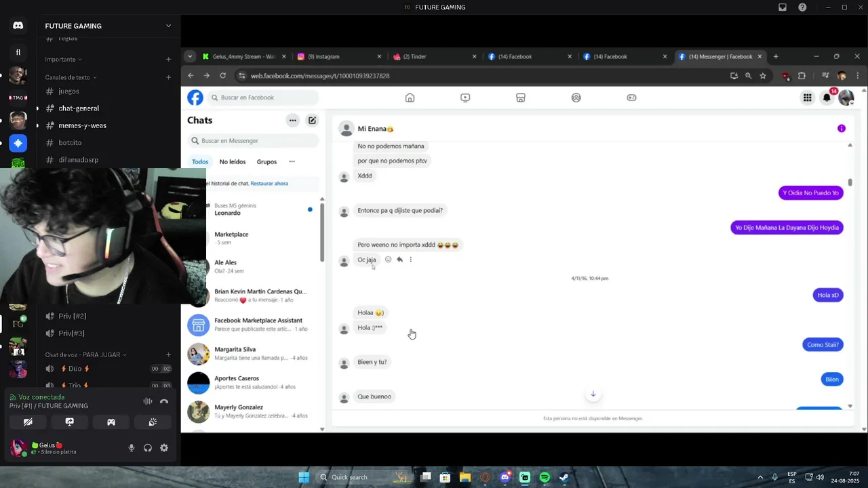The height and width of the screenshot is (488, 868).
Task: Open conversation info purple icon
Action: [842, 129]
